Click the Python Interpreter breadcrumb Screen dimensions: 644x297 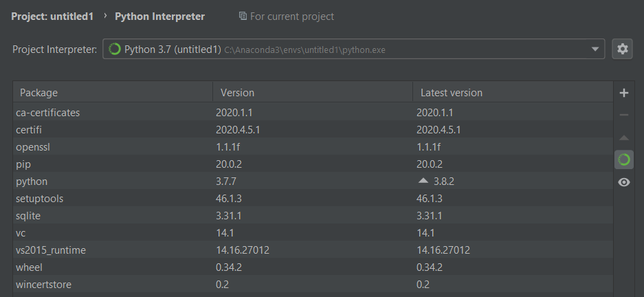[x=159, y=16]
